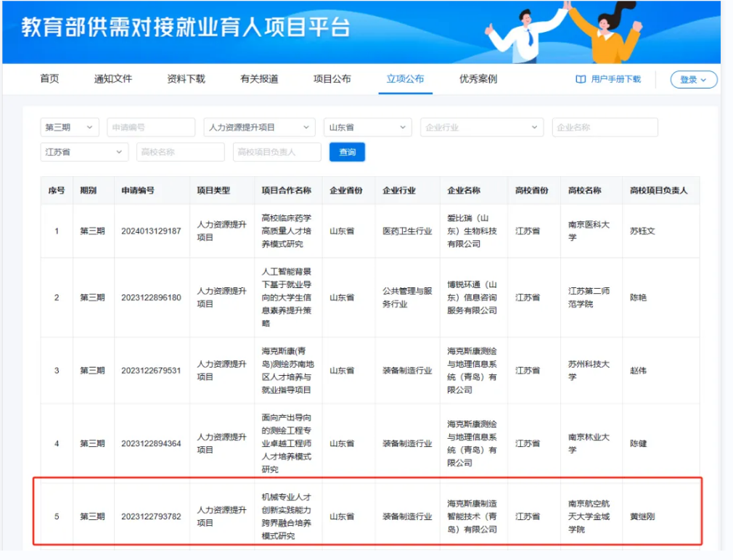Switch to the 通知文件 tab
Screen dimensions: 733x560
click(113, 79)
